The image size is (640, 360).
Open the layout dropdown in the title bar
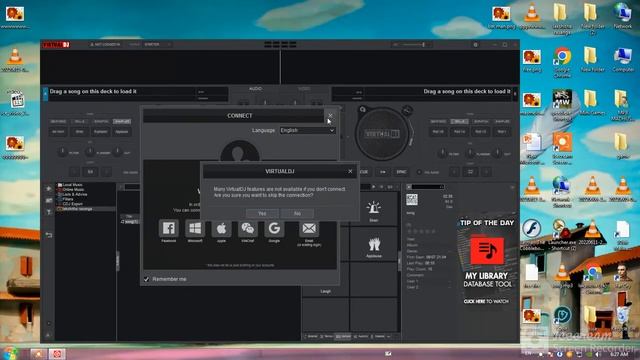157,44
